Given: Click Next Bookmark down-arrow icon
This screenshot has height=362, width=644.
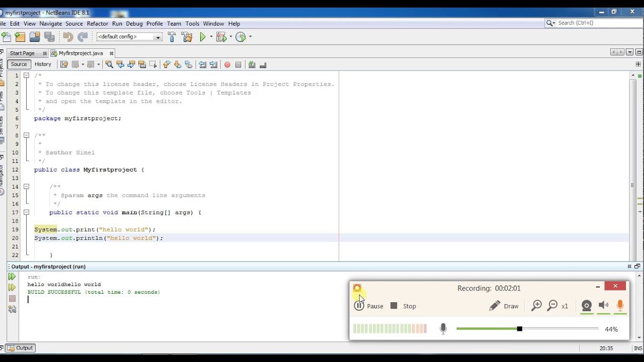Looking at the screenshot, I should click(178, 64).
